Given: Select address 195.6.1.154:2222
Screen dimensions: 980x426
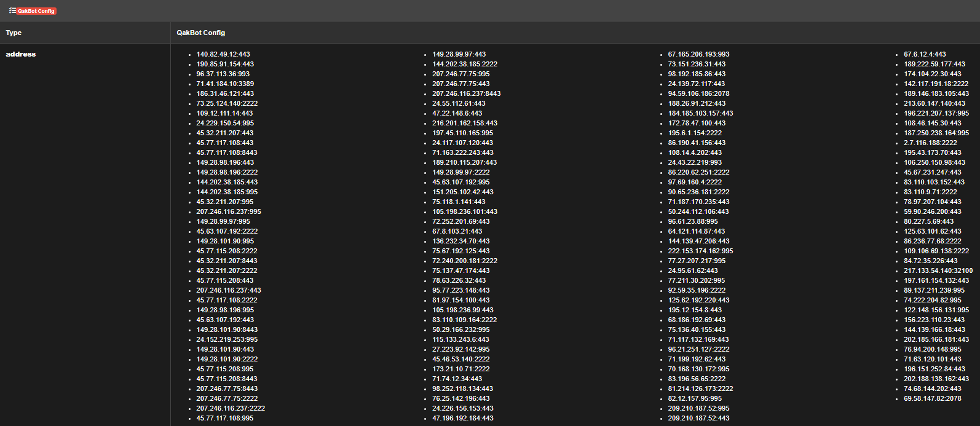Looking at the screenshot, I should click(695, 133).
